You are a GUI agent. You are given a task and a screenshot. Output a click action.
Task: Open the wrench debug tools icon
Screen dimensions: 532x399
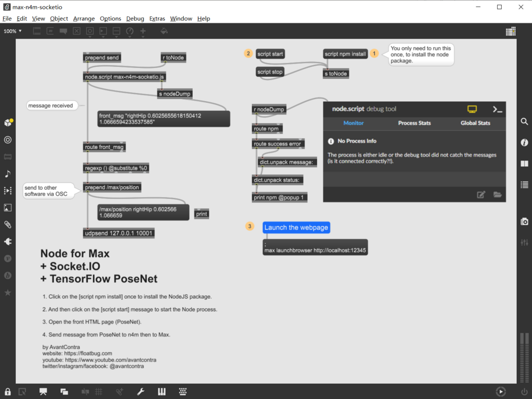140,392
